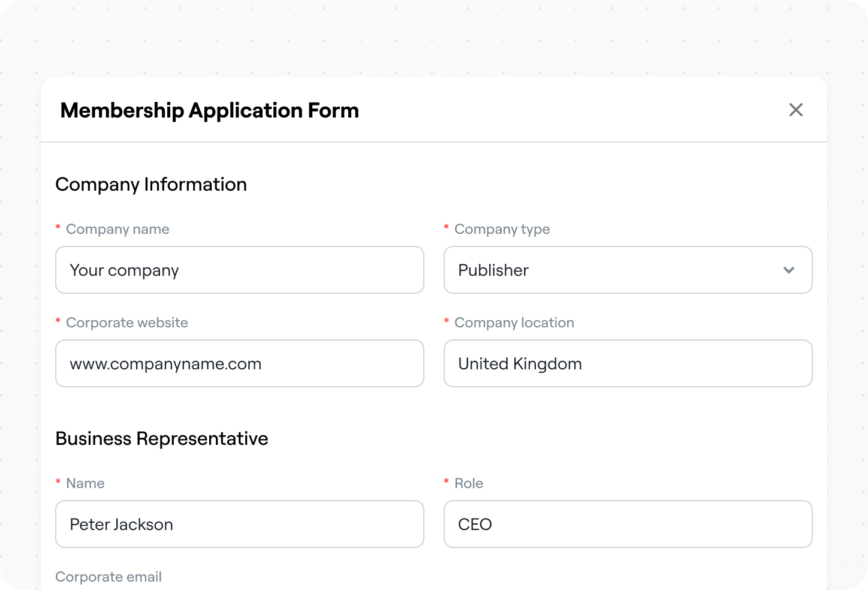This screenshot has height=590, width=868.
Task: Click the "Membership Application Form" title
Action: [x=209, y=110]
